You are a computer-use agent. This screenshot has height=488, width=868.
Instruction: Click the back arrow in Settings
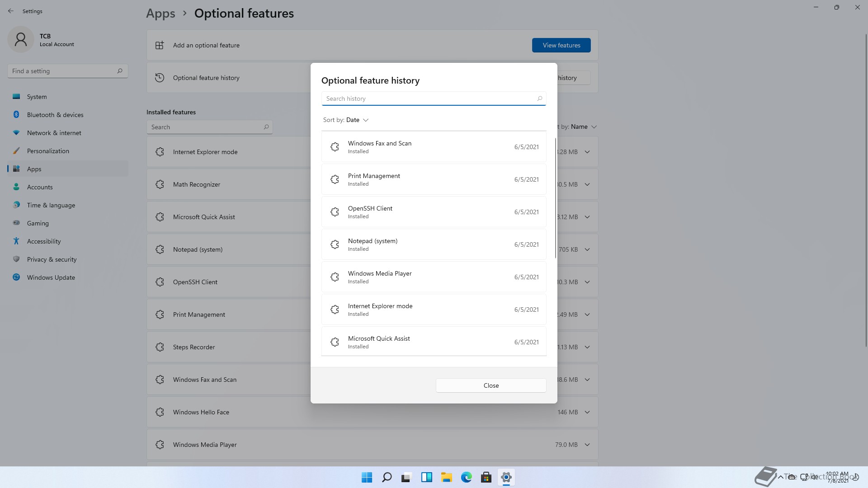click(x=11, y=11)
